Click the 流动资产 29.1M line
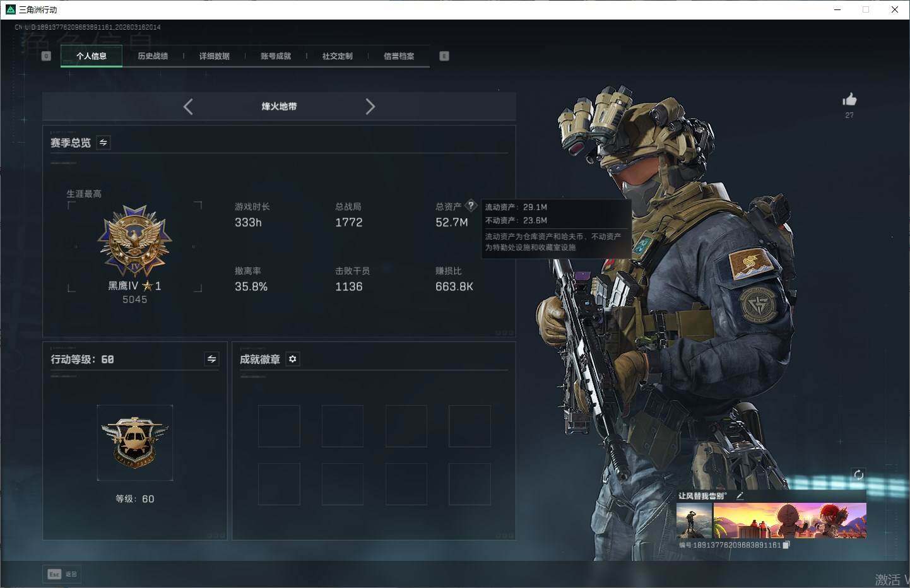The width and height of the screenshot is (910, 588). 516,207
